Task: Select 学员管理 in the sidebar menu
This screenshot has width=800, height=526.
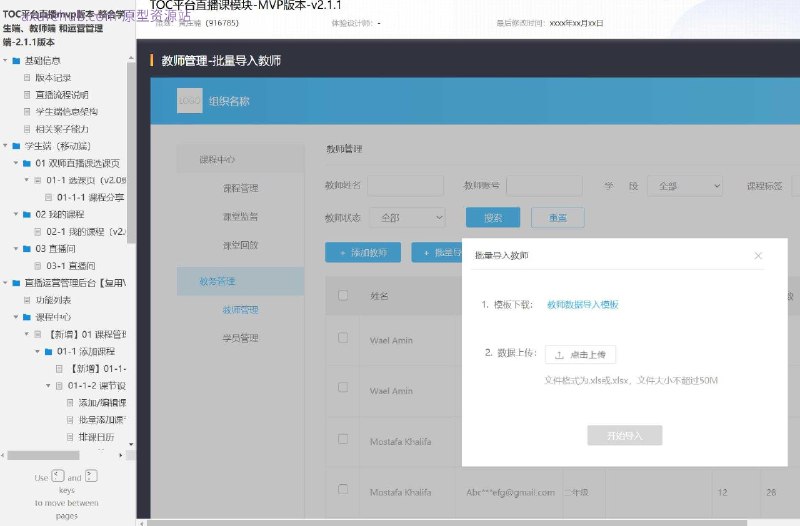Action: [240, 338]
